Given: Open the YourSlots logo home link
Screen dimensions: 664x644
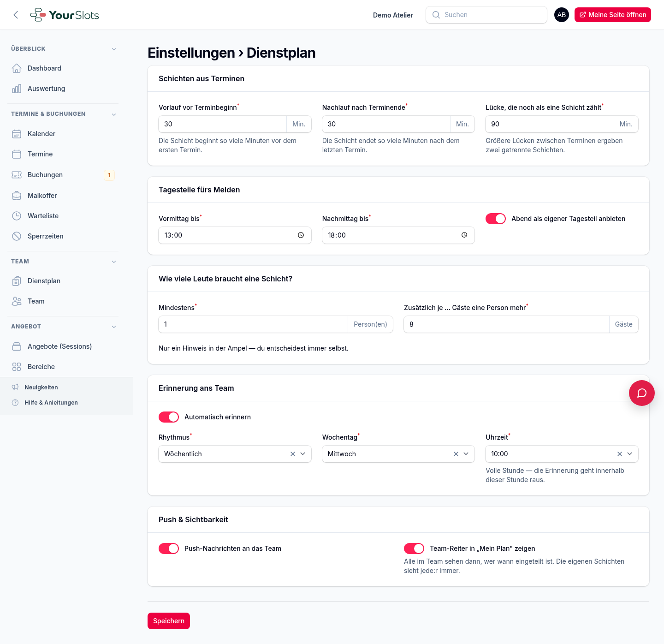Looking at the screenshot, I should (65, 15).
